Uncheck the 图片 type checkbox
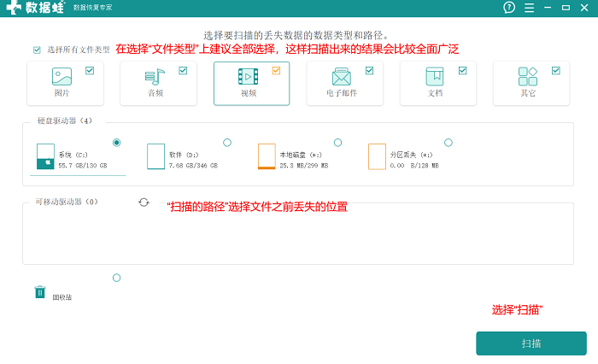The width and height of the screenshot is (598, 364). click(x=90, y=71)
